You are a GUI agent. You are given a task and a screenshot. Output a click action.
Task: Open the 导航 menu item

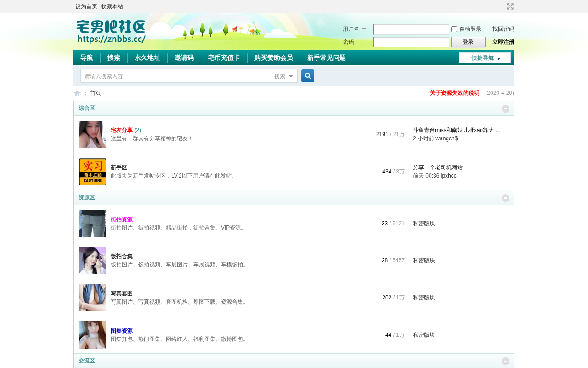[87, 58]
